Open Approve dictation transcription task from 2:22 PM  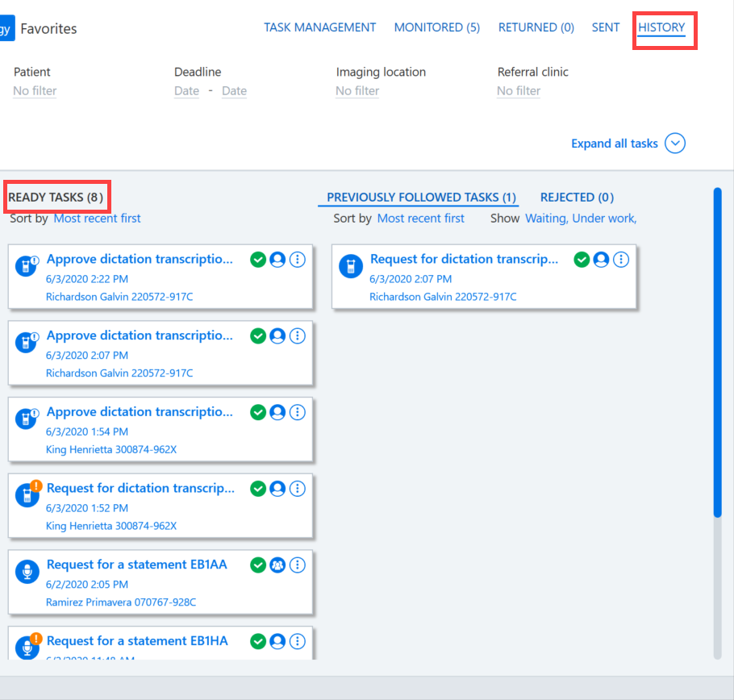(140, 259)
